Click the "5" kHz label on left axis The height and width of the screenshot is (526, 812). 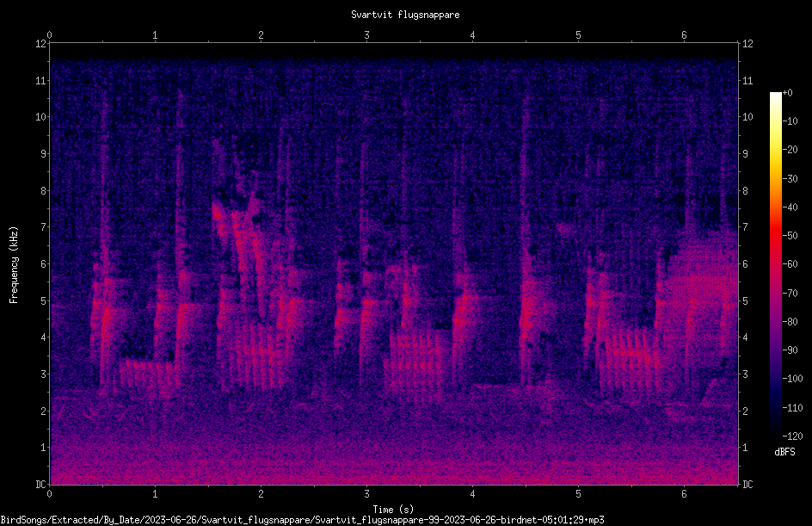point(44,301)
